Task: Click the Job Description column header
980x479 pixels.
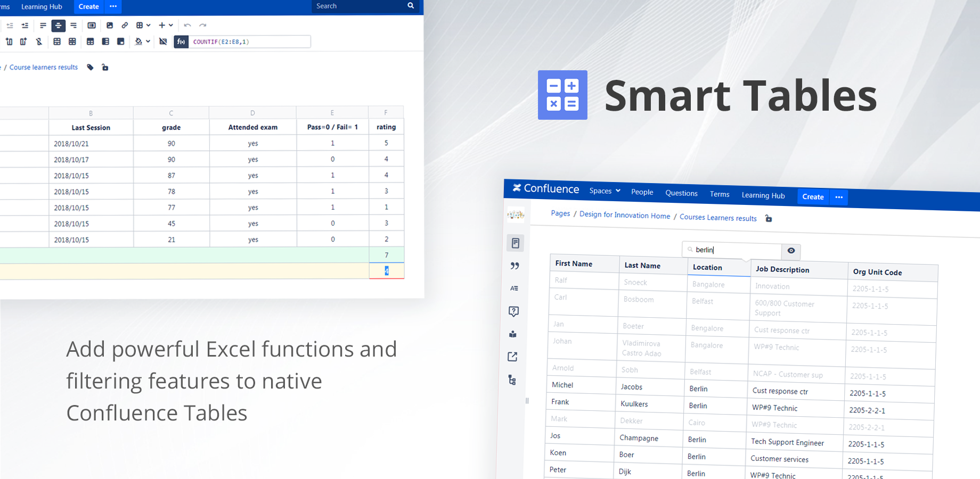Action: tap(798, 270)
